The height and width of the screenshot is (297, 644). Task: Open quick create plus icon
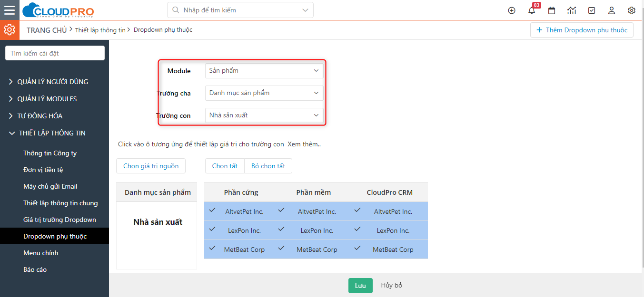(512, 10)
